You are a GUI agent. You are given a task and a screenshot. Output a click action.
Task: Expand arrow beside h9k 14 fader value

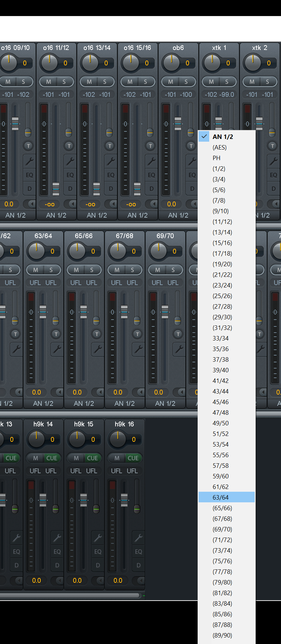[57, 580]
